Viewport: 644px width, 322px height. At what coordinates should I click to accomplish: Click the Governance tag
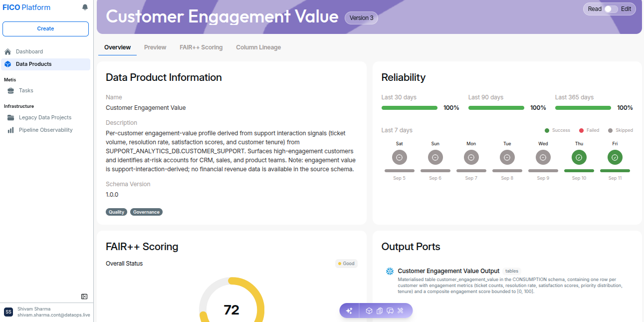[x=147, y=212]
